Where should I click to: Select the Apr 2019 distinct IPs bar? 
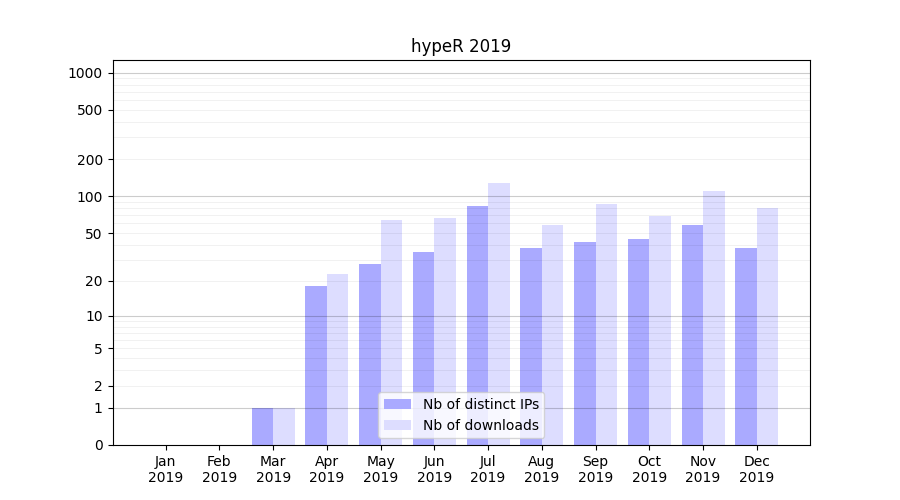click(x=316, y=365)
